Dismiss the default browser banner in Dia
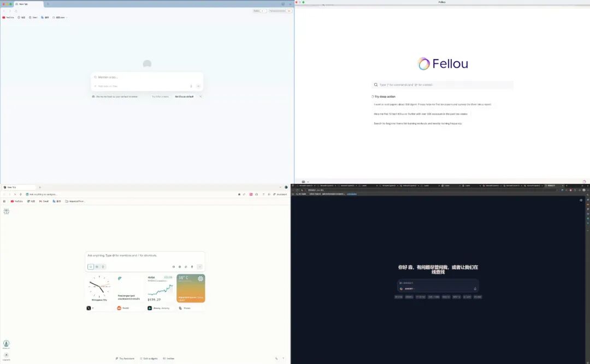Screen dimensions: 590x364 [x=200, y=97]
